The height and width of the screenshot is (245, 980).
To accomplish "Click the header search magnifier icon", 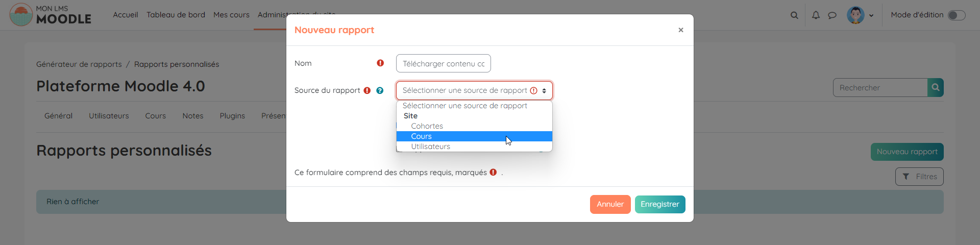I will coord(794,15).
